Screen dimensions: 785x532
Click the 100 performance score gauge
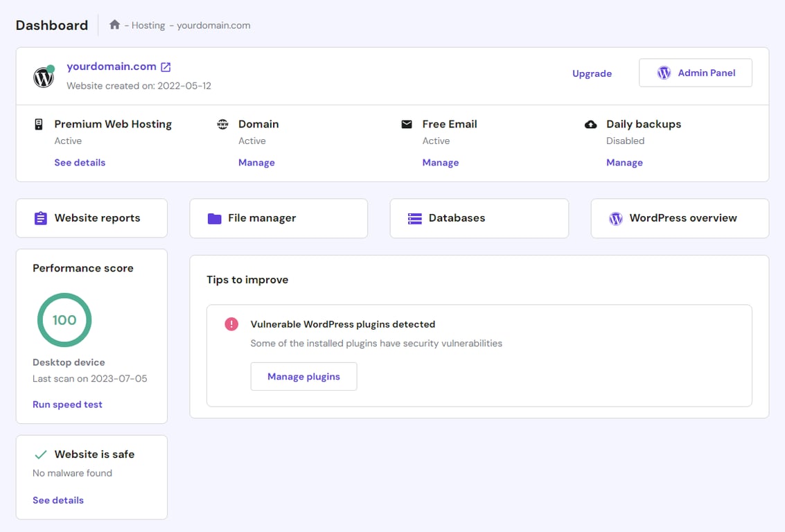coord(64,320)
